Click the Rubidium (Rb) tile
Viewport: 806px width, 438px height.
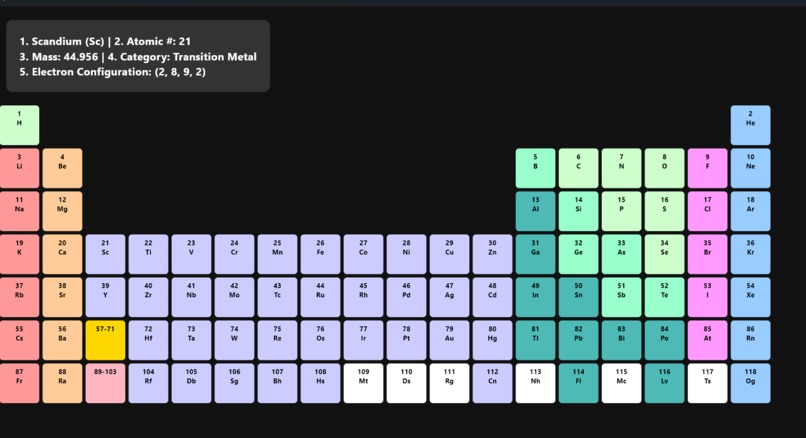[x=19, y=297]
